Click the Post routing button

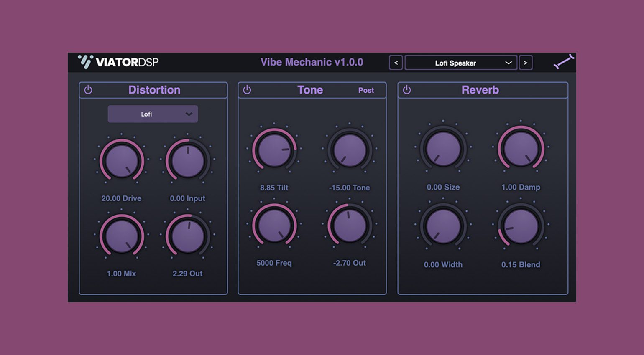366,90
